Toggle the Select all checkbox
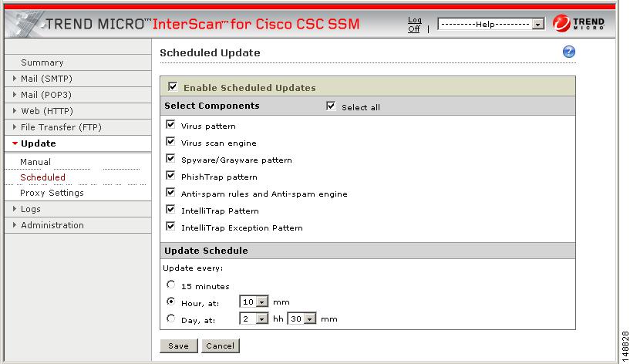This screenshot has height=364, width=630. point(331,106)
